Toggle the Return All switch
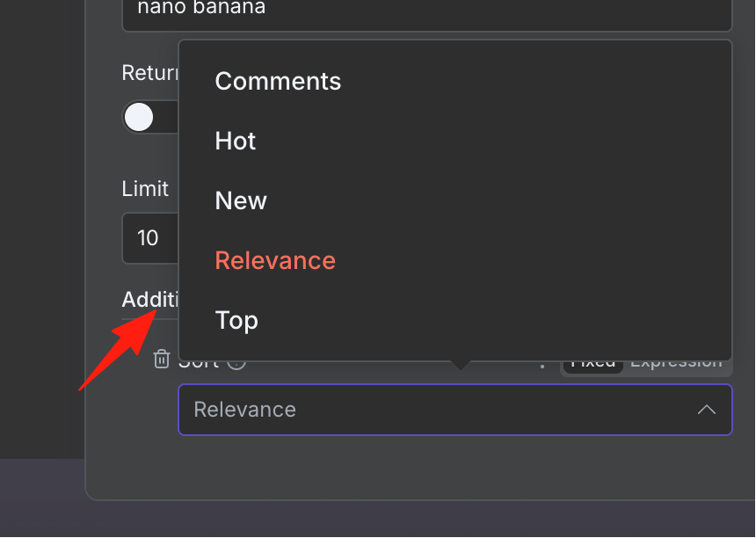The width and height of the screenshot is (756, 538). click(149, 117)
